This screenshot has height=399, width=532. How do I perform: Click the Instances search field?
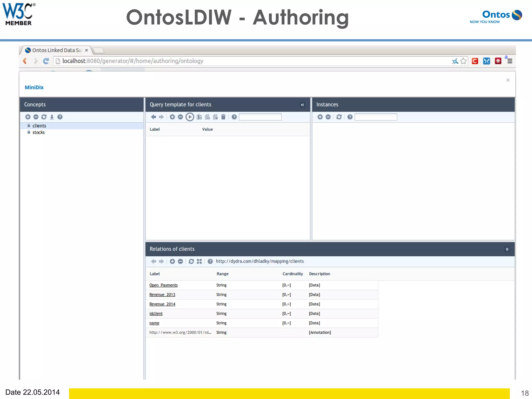(376, 117)
